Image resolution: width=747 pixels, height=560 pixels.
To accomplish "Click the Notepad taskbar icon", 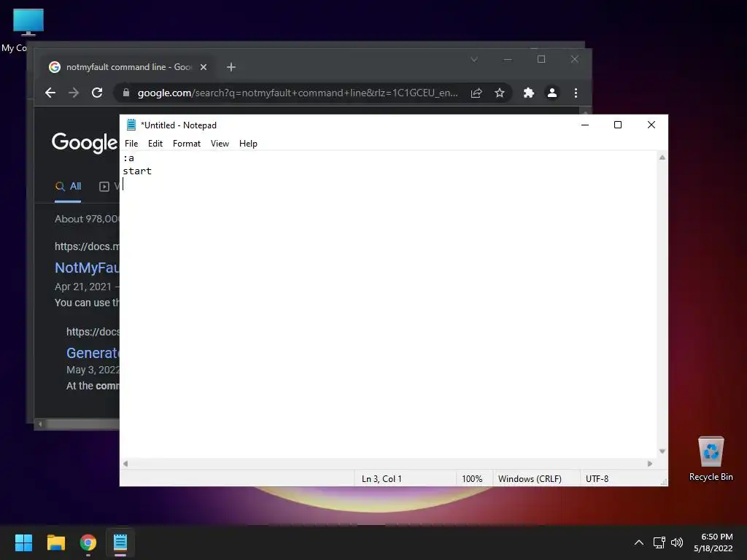I will [x=120, y=542].
